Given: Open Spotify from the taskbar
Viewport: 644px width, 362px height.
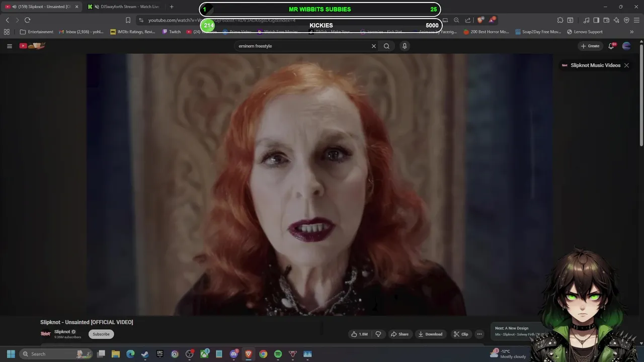Looking at the screenshot, I should (x=278, y=354).
